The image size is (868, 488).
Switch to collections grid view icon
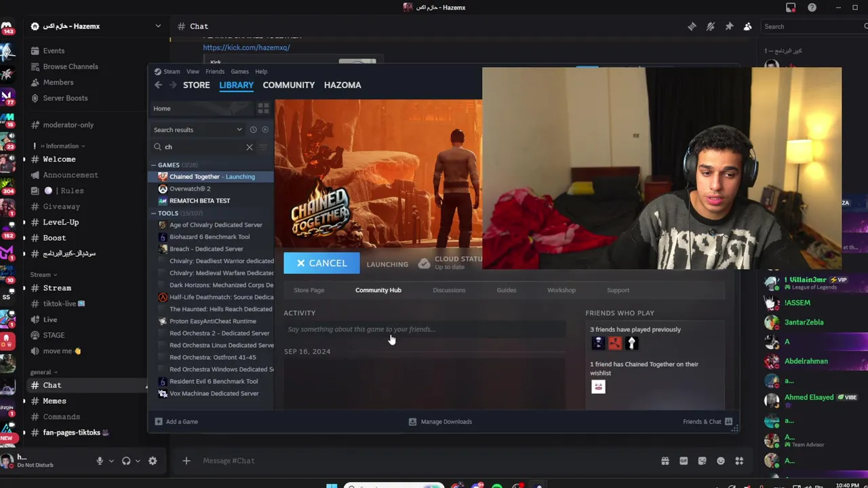[x=263, y=108]
